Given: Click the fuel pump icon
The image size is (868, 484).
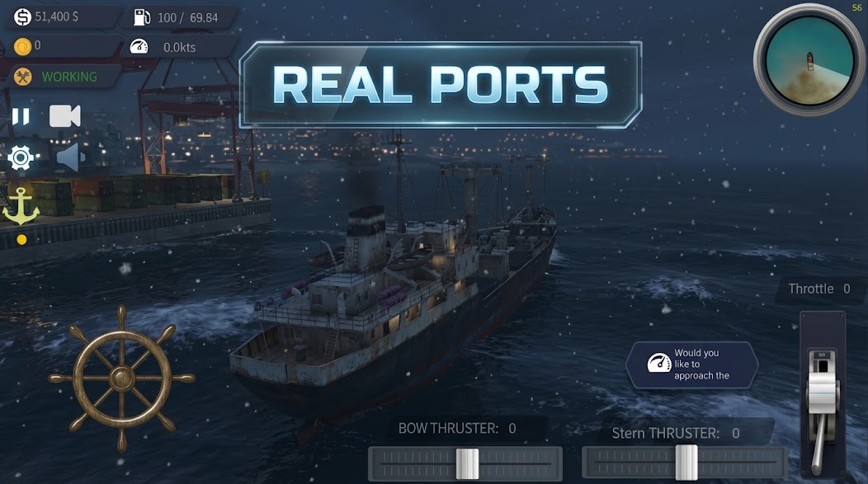Looking at the screenshot, I should [x=142, y=17].
